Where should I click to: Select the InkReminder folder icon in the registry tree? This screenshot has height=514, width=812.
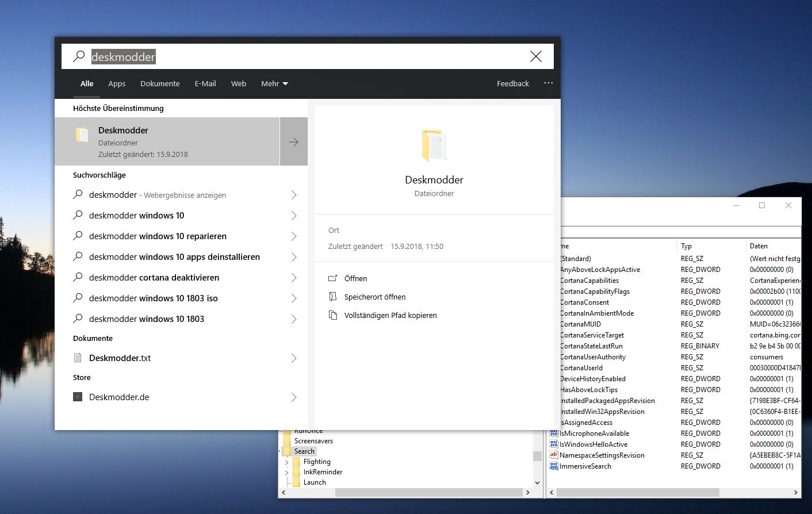[x=297, y=472]
